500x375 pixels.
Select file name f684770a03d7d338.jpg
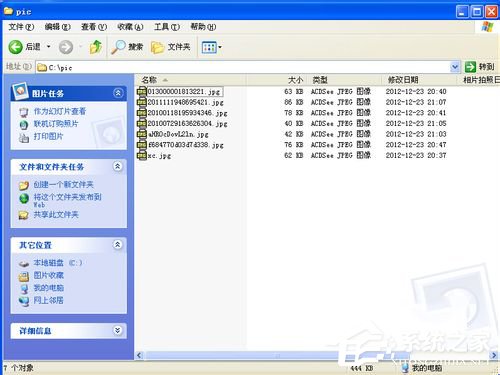(186, 145)
